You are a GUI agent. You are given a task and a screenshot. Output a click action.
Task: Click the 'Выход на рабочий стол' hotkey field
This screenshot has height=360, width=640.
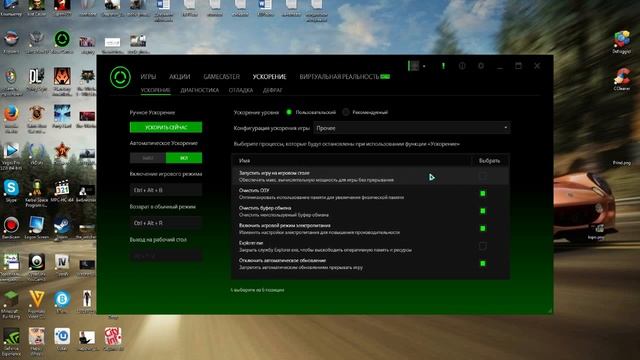166,256
